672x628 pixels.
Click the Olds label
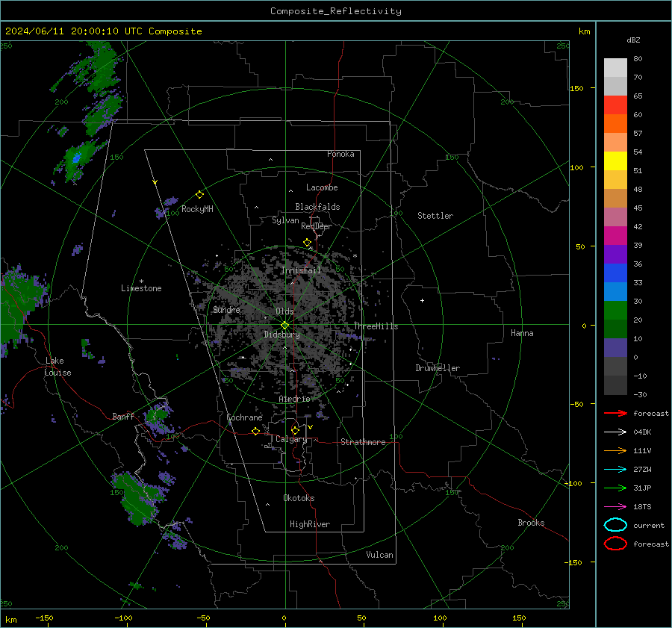[x=284, y=311]
